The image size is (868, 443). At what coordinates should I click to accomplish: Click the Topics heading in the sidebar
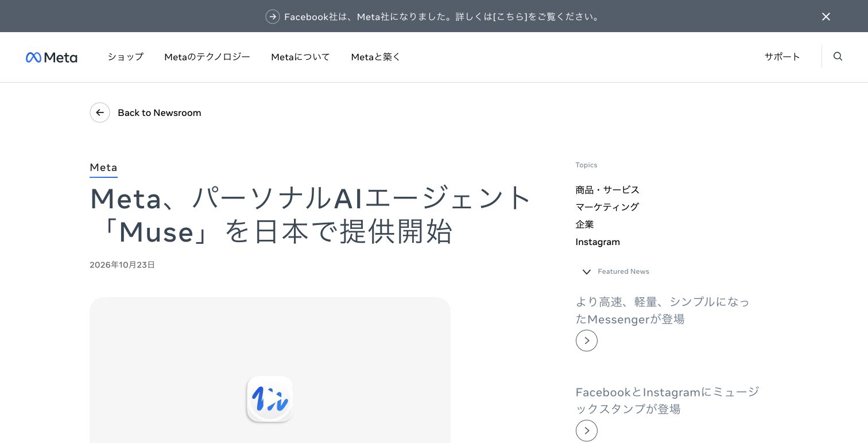[586, 165]
